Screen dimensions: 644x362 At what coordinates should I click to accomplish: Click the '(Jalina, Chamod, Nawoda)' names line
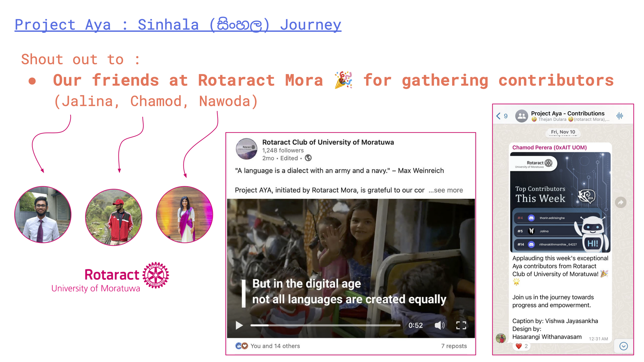pos(156,101)
